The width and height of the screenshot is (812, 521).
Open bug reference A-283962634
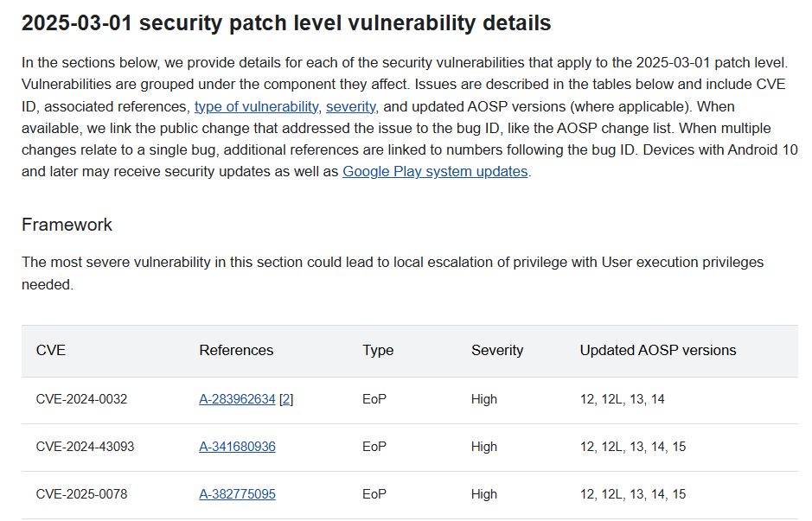click(x=237, y=399)
